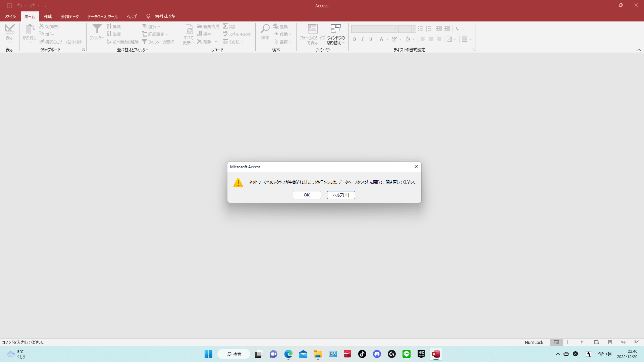
Task: Click the text highlight color button
Action: click(394, 39)
